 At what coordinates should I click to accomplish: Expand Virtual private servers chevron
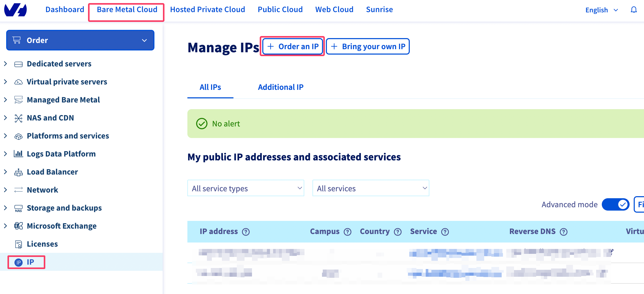5,82
